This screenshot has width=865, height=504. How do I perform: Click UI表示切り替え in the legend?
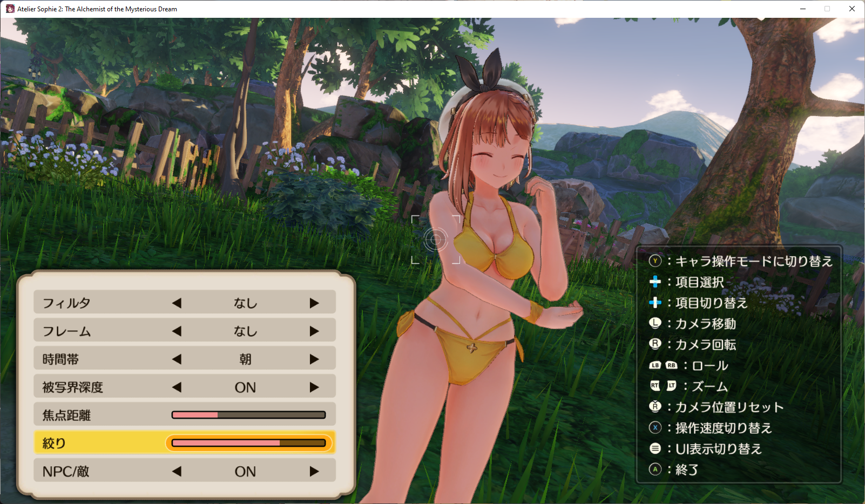[x=719, y=449]
